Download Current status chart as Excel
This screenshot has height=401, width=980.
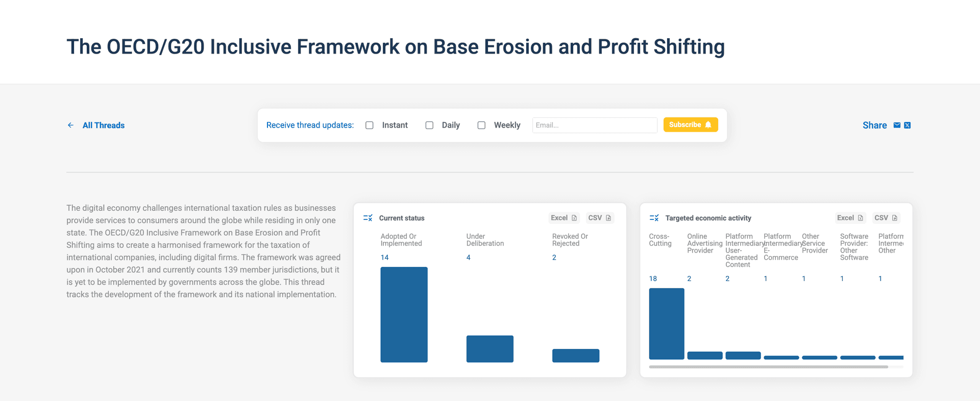[563, 218]
